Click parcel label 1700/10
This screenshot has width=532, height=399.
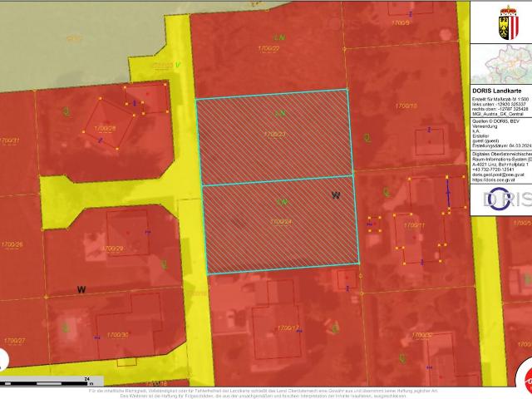[x=406, y=106]
